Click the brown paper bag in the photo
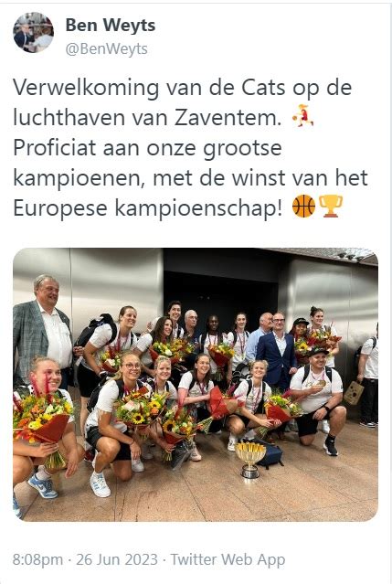This screenshot has height=584, width=392. [x=354, y=393]
